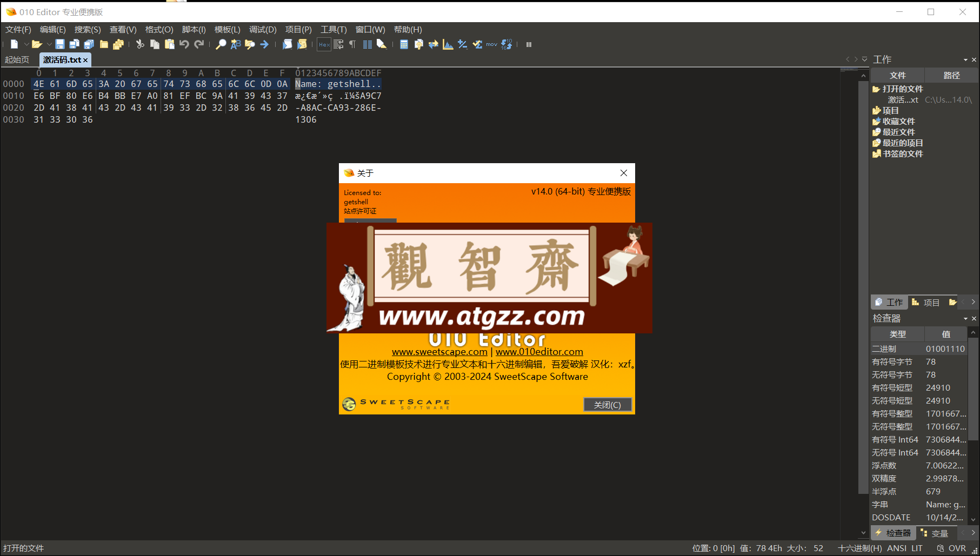Toggle Hex edit mode button
The width and height of the screenshot is (980, 556).
(324, 44)
